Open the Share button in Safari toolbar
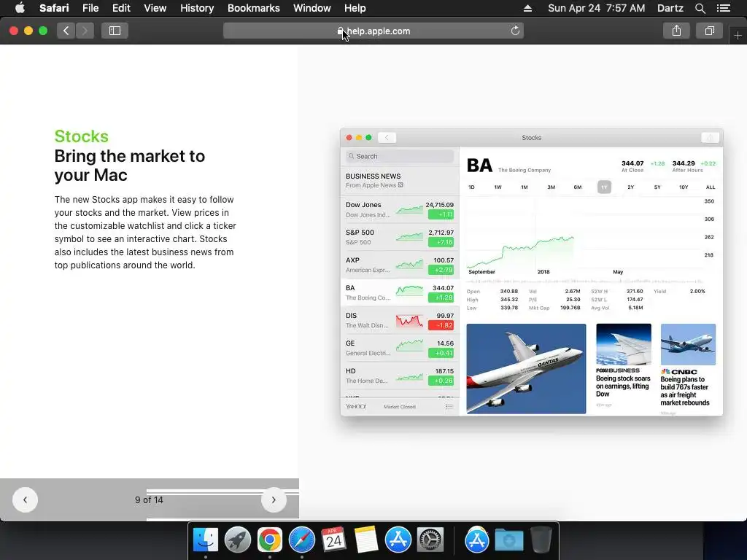 click(x=676, y=31)
